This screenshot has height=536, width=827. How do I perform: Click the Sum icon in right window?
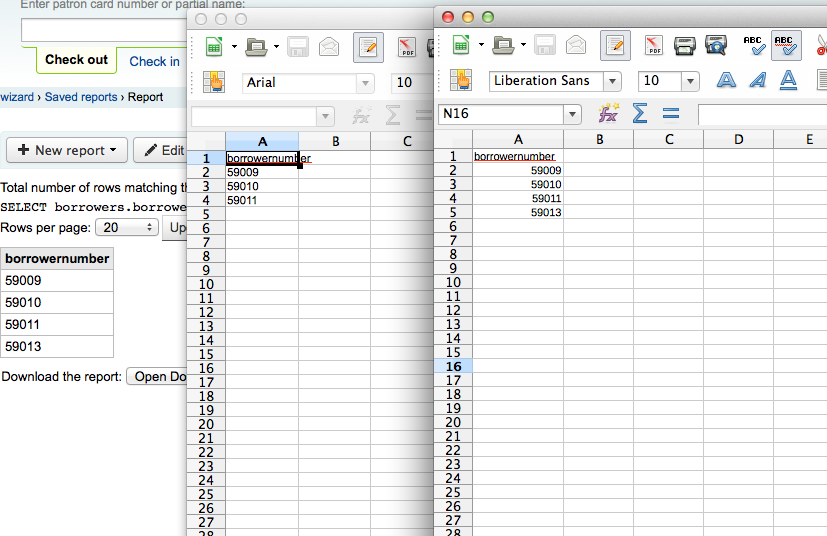pos(639,114)
